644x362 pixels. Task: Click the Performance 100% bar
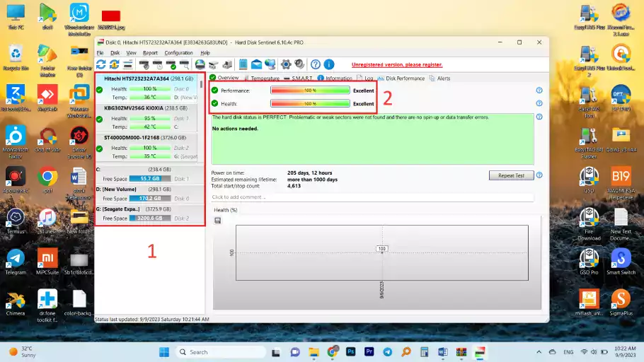point(310,91)
